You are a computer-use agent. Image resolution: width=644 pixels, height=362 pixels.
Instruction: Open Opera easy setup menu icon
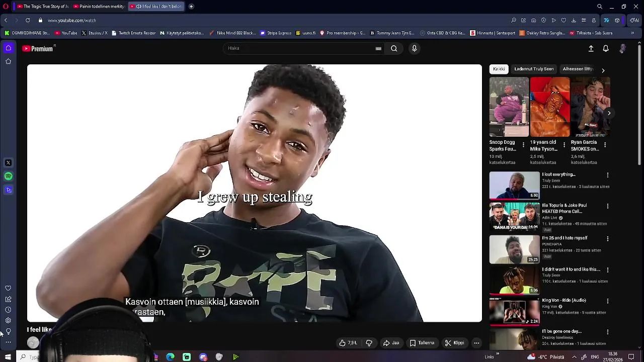click(x=584, y=20)
